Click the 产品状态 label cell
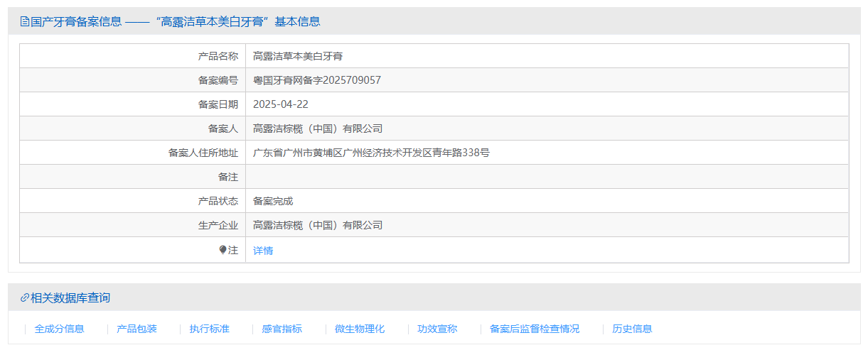This screenshot has width=868, height=350. [133, 201]
